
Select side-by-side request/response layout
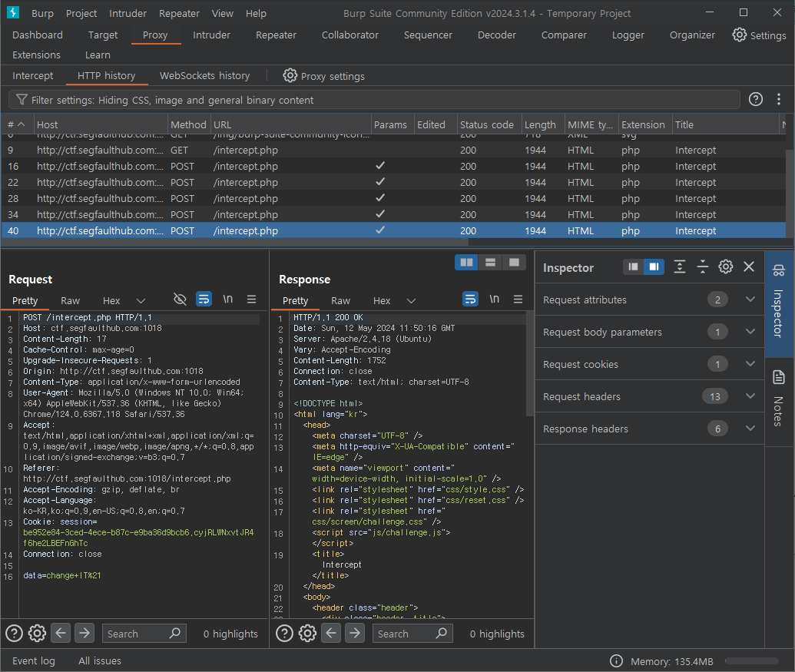pos(466,263)
